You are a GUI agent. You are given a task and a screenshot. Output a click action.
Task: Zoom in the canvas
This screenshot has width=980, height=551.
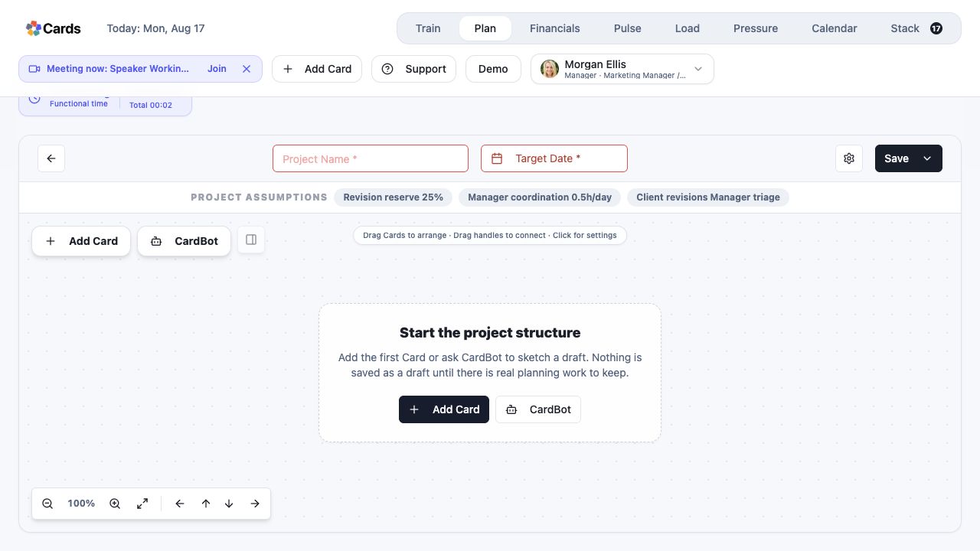[115, 504]
